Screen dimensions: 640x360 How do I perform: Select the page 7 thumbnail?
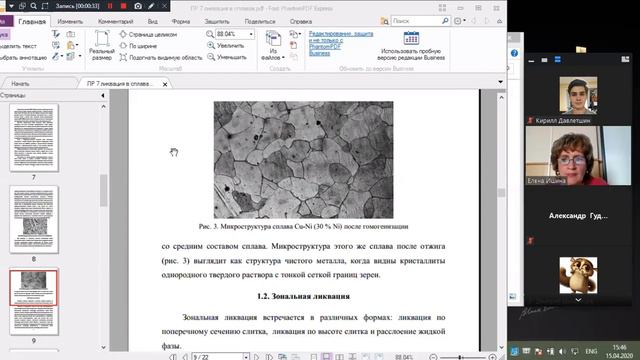(x=34, y=138)
